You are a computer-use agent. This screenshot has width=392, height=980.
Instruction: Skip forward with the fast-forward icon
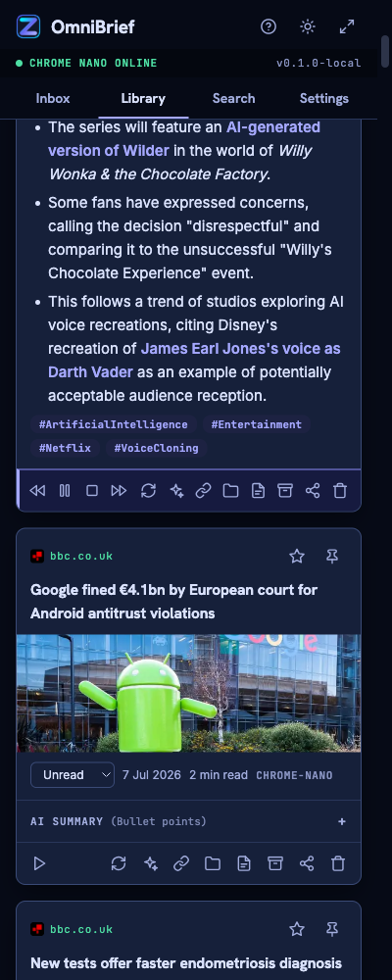(119, 491)
